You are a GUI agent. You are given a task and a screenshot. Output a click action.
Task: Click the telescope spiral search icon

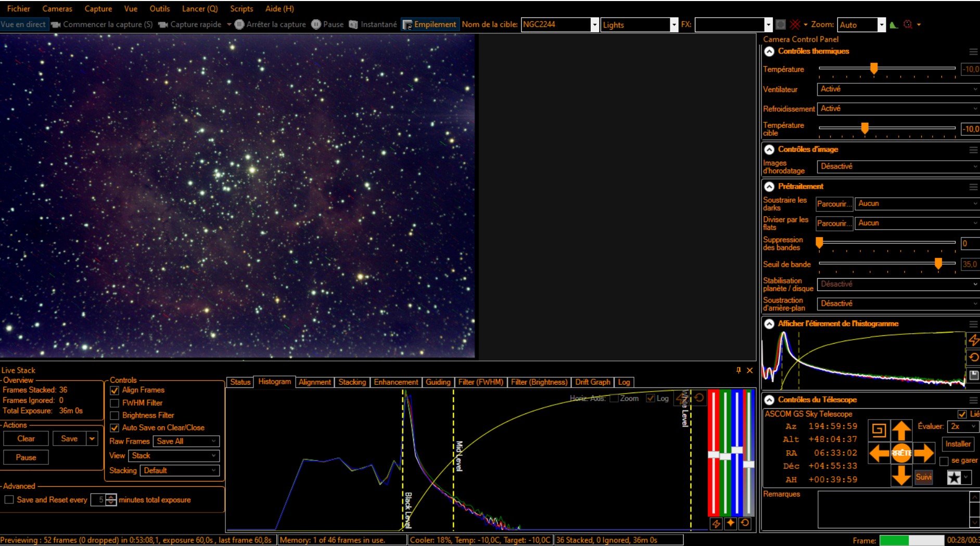(x=879, y=430)
